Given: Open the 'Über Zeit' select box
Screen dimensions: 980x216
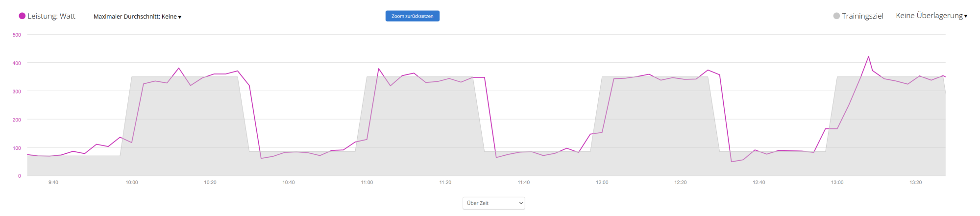Looking at the screenshot, I should (x=493, y=203).
